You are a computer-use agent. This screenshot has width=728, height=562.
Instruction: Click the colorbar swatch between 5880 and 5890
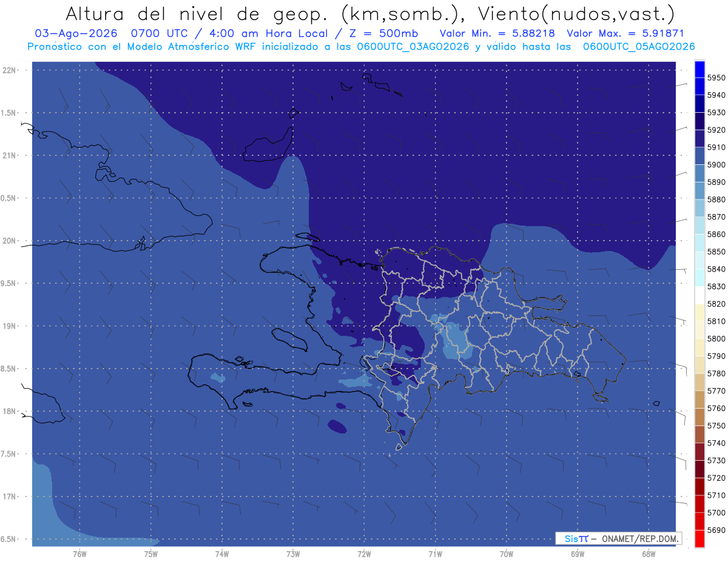pyautogui.click(x=699, y=191)
